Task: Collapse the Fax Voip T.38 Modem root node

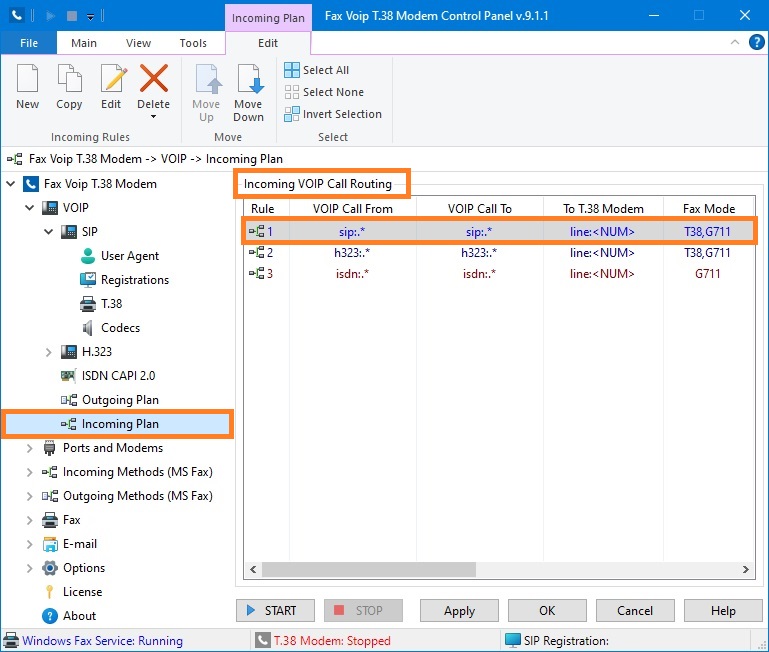Action: [11, 184]
